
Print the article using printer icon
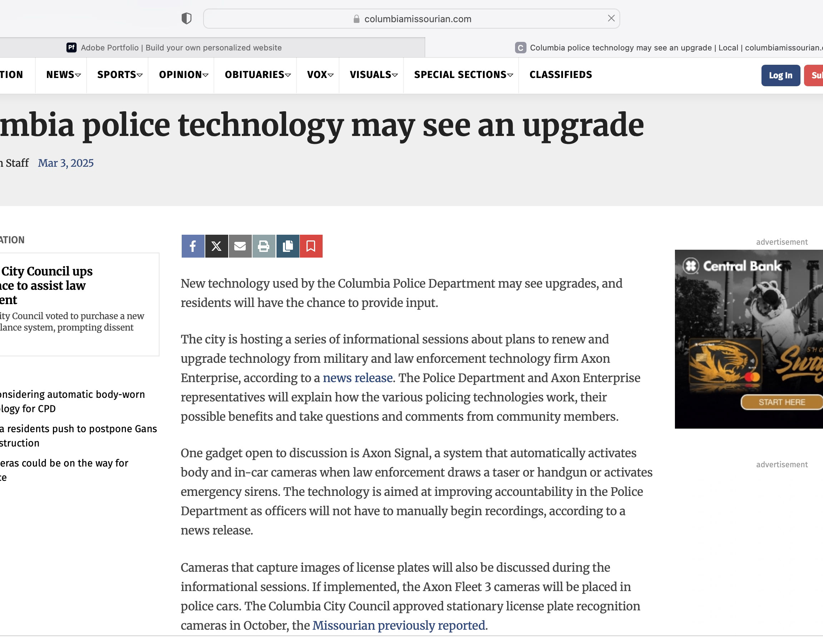point(264,246)
